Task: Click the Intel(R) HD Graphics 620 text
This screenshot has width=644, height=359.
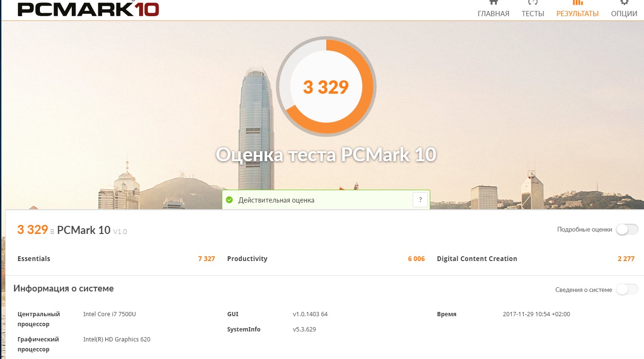Action: coord(117,340)
